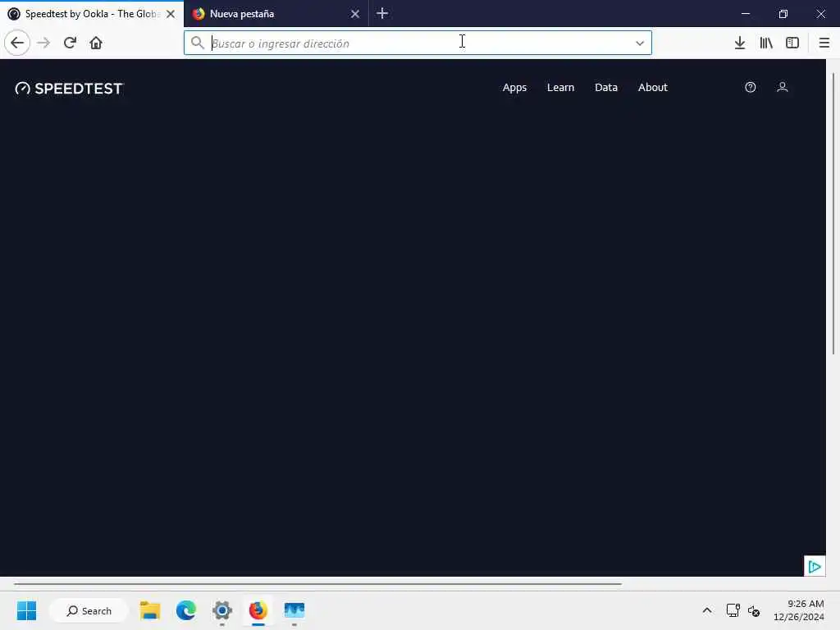Click the Firefox taskbar icon
The image size is (840, 630).
[x=258, y=610]
